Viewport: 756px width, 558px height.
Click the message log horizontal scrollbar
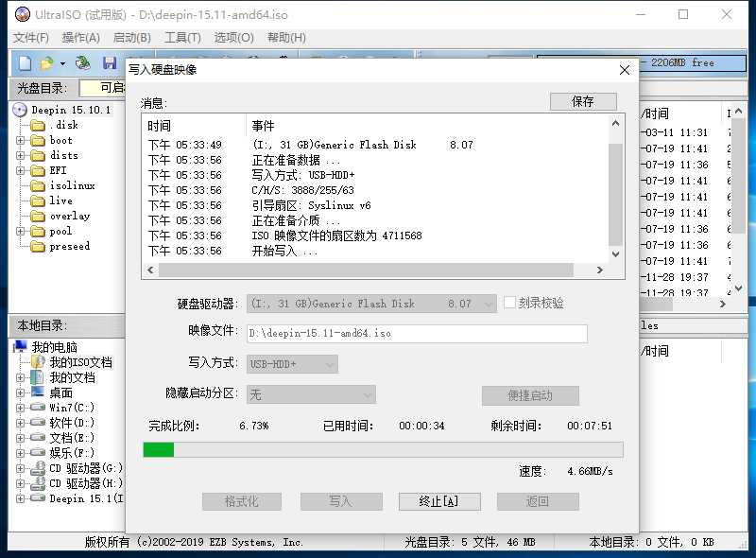[x=367, y=270]
